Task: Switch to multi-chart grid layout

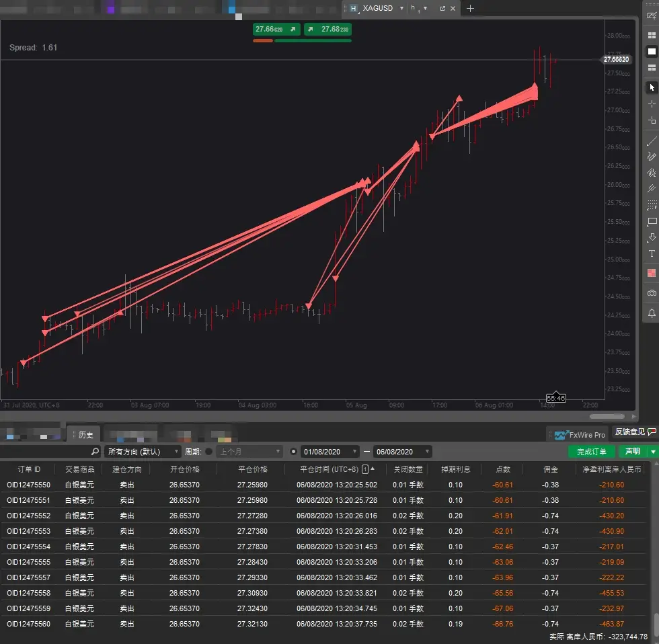Action: tap(652, 35)
